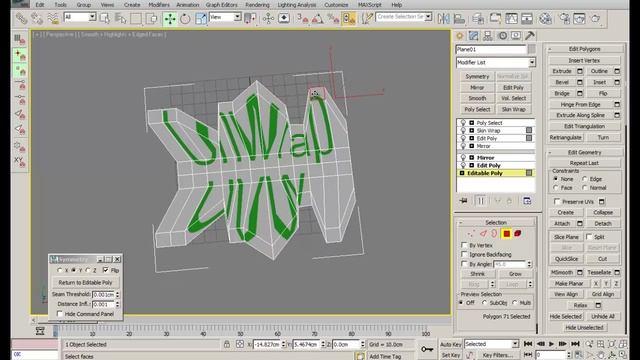Open the Utilities hammer panel tab

[530, 36]
